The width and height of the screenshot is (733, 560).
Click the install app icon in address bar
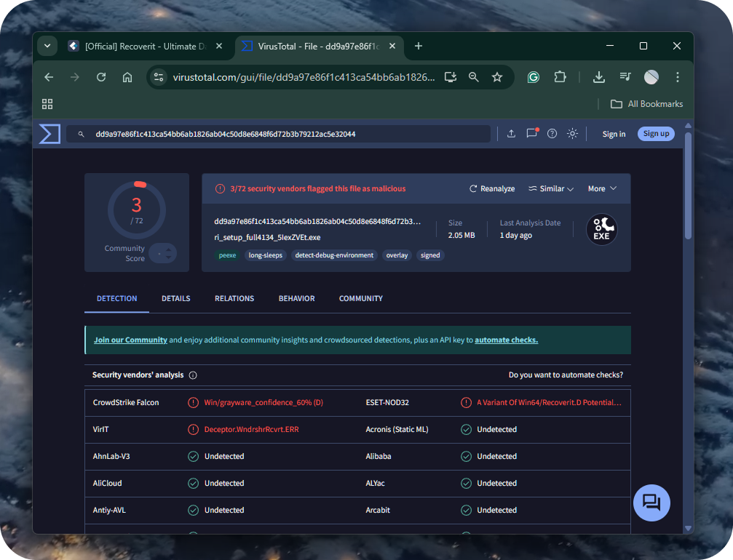coord(451,77)
